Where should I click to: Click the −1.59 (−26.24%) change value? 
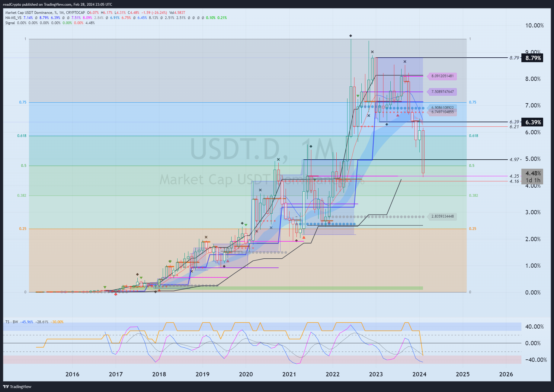[x=154, y=13]
